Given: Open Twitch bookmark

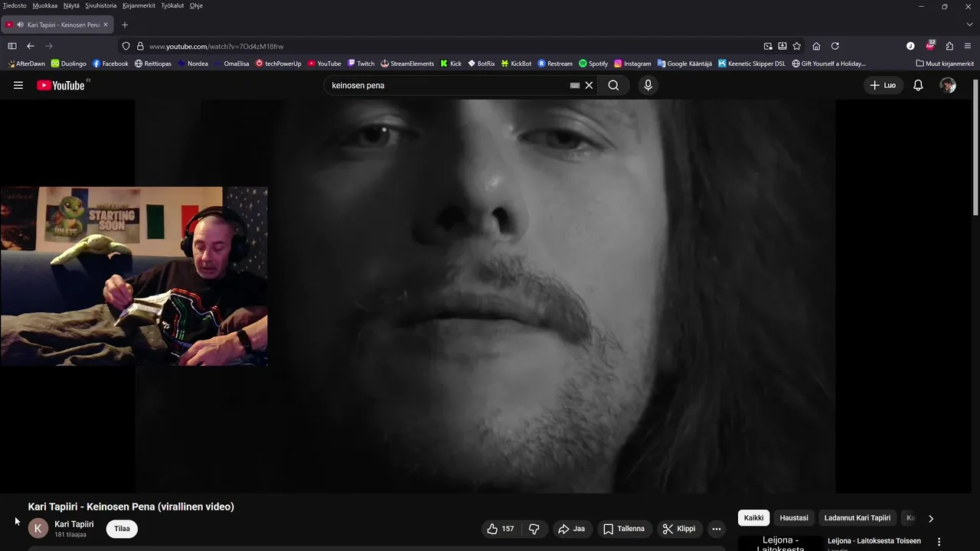Looking at the screenshot, I should pyautogui.click(x=361, y=64).
